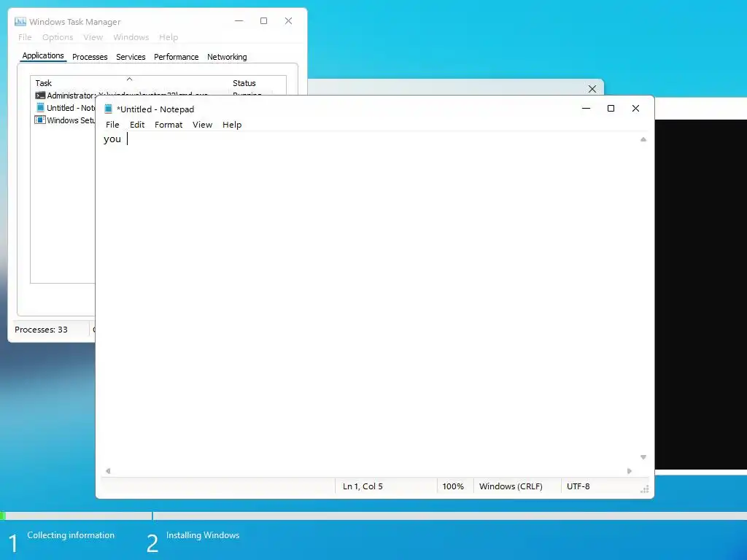Click Notepad's horizontal scroll left arrow
The width and height of the screenshot is (747, 560).
tap(108, 471)
